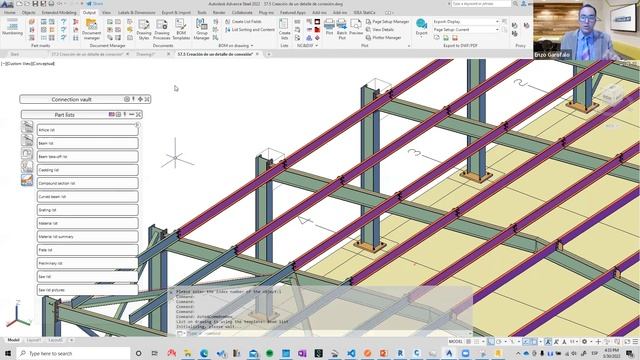The height and width of the screenshot is (360, 640).
Task: Click the keyword search field in the title bar
Action: coord(481,4)
